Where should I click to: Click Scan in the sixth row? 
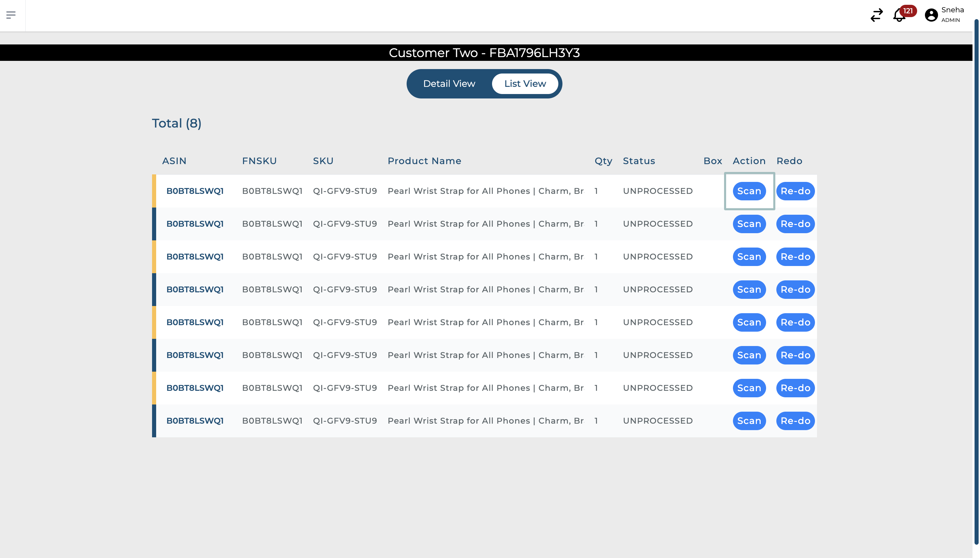749,355
